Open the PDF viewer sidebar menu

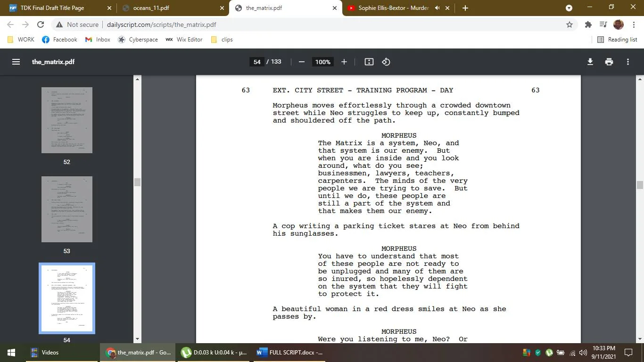16,62
